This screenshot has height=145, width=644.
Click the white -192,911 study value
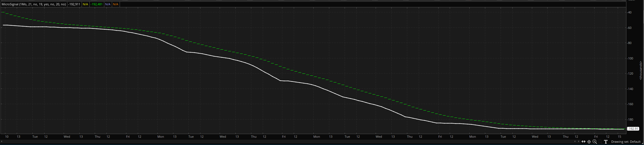tap(74, 4)
